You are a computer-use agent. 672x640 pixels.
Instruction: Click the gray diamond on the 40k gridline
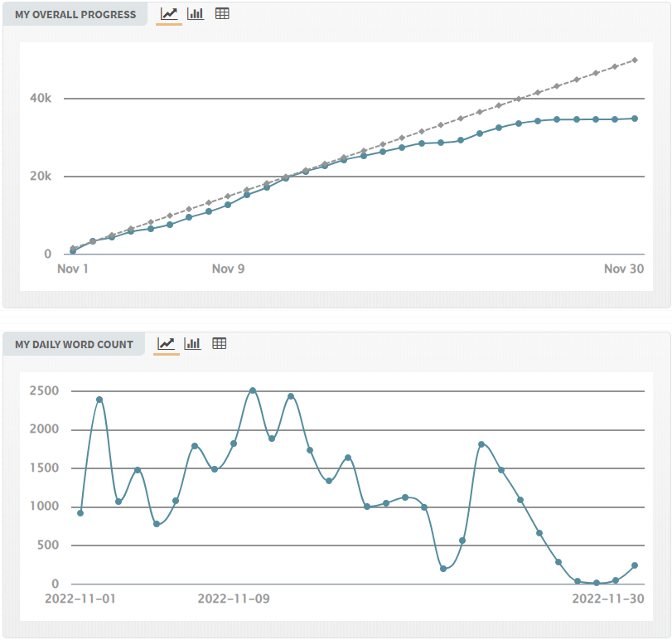point(519,99)
